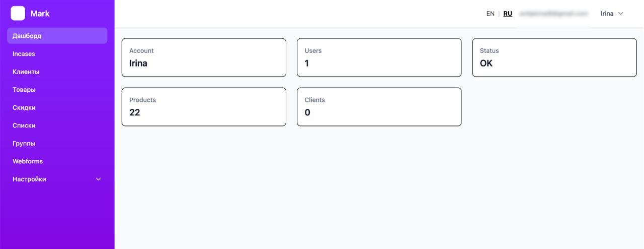Click the white Mark logo icon
The width and height of the screenshot is (644, 249).
(18, 14)
